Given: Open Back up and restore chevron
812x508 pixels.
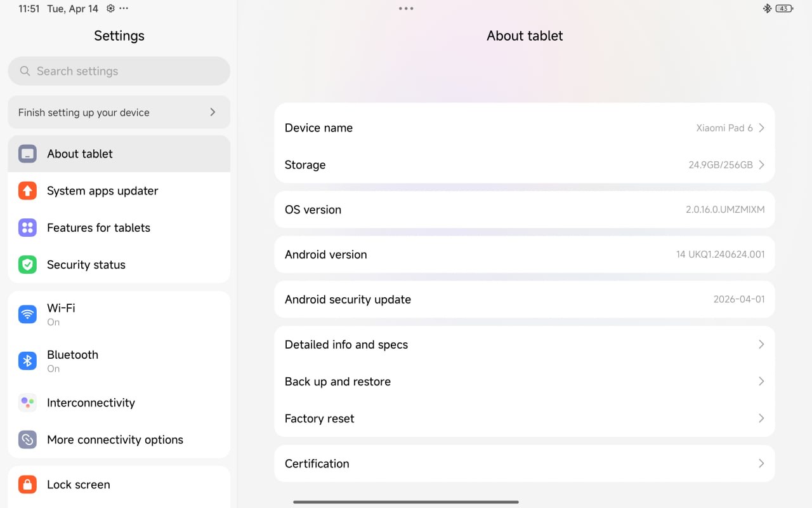Looking at the screenshot, I should [761, 381].
